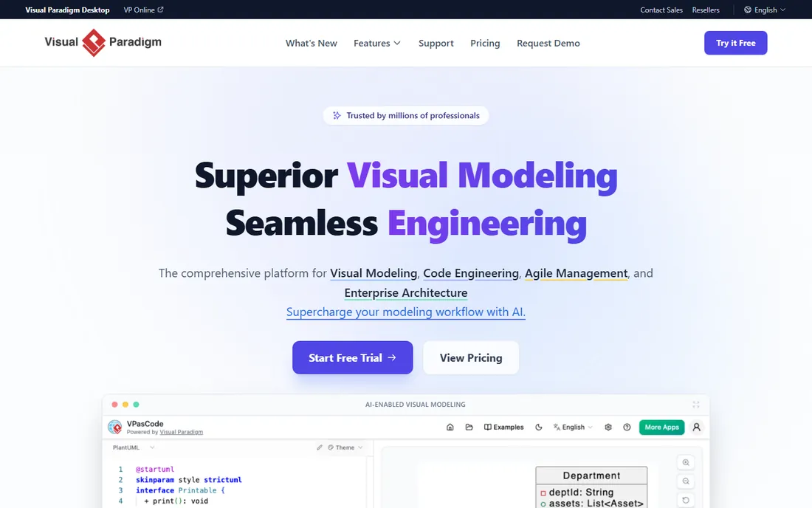
Task: Click the Department class header in diagram
Action: (x=591, y=476)
